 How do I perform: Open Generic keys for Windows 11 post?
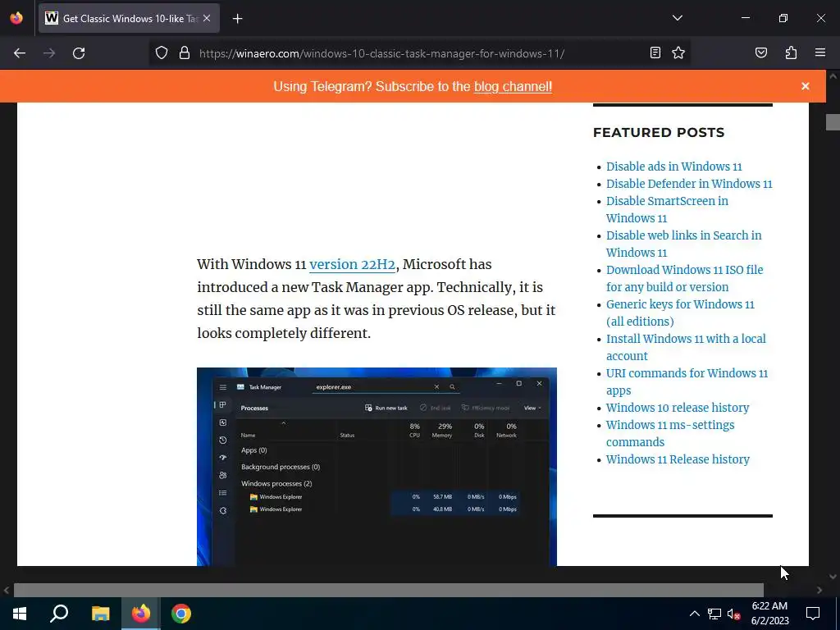[680, 313]
